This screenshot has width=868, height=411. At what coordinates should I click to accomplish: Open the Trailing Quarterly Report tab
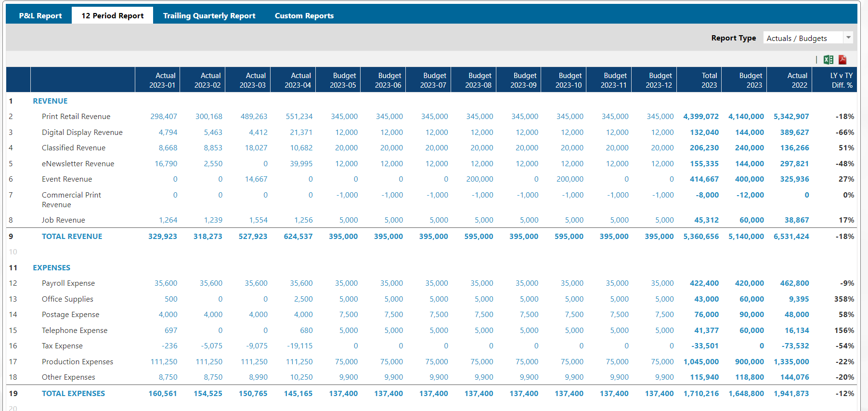point(209,15)
